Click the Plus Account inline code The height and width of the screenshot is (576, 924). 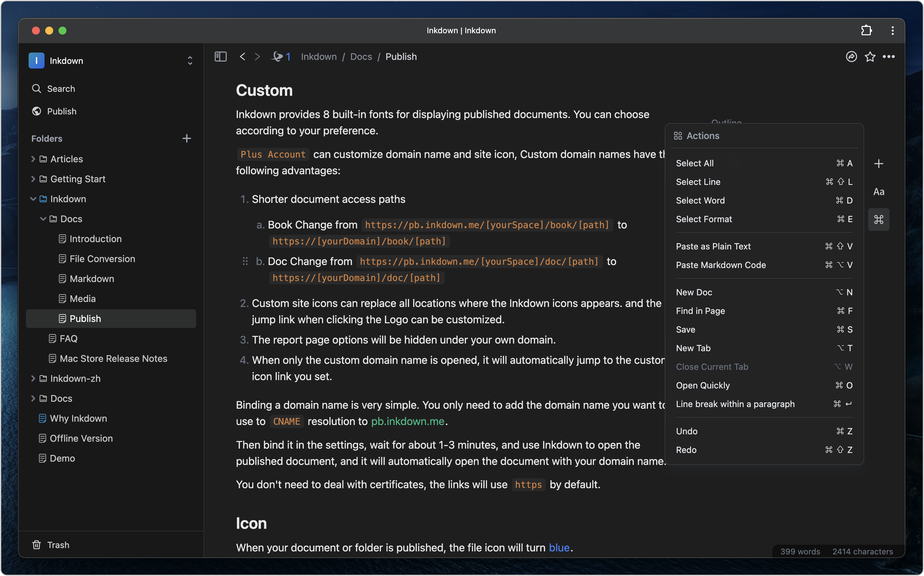273,154
